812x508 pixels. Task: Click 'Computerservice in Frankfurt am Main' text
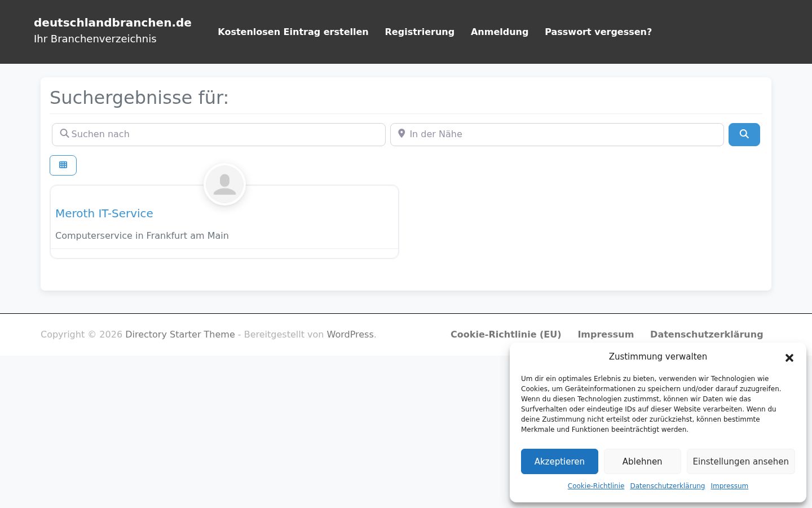[142, 235]
